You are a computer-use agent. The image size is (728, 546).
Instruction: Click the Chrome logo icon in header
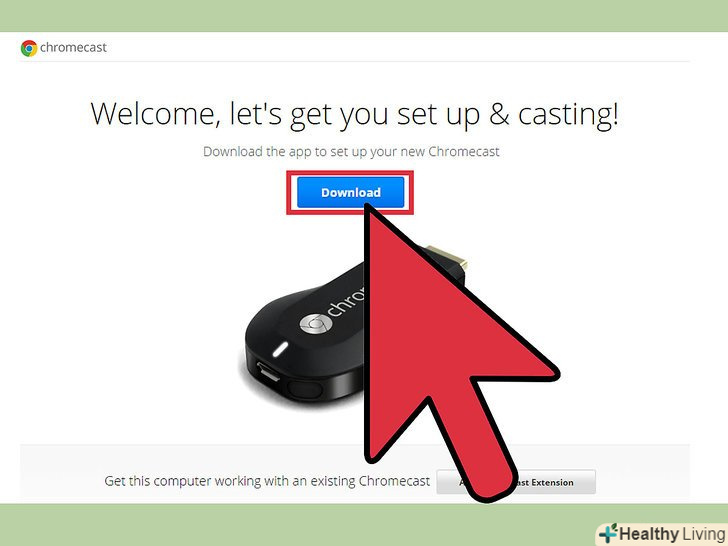point(29,48)
